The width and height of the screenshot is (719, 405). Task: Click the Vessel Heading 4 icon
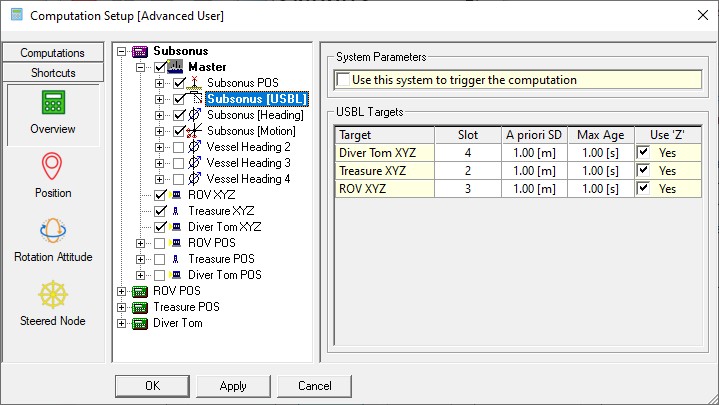tap(194, 179)
